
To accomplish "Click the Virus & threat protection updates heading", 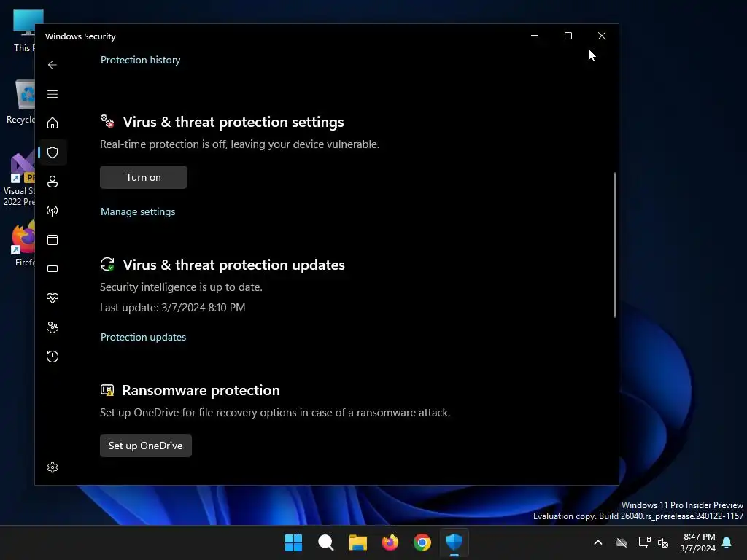I will 234,265.
